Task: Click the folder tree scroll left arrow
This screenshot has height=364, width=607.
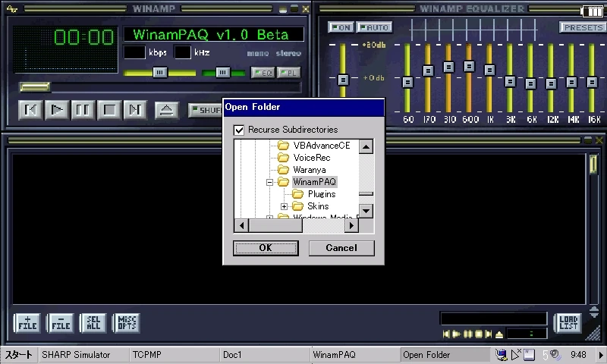Action: click(x=241, y=225)
